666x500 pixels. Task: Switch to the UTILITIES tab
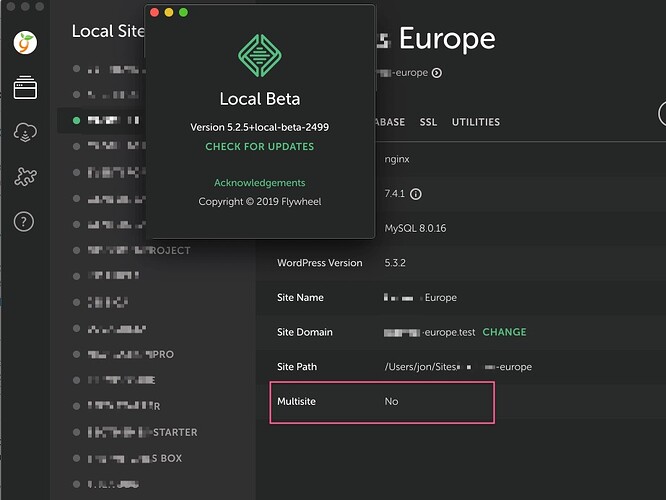tap(476, 122)
